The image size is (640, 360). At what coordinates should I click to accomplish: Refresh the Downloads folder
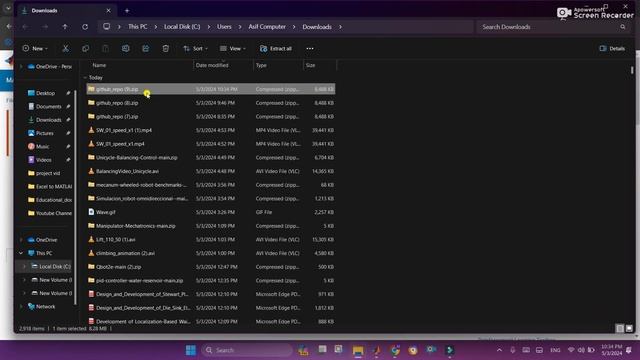point(85,27)
